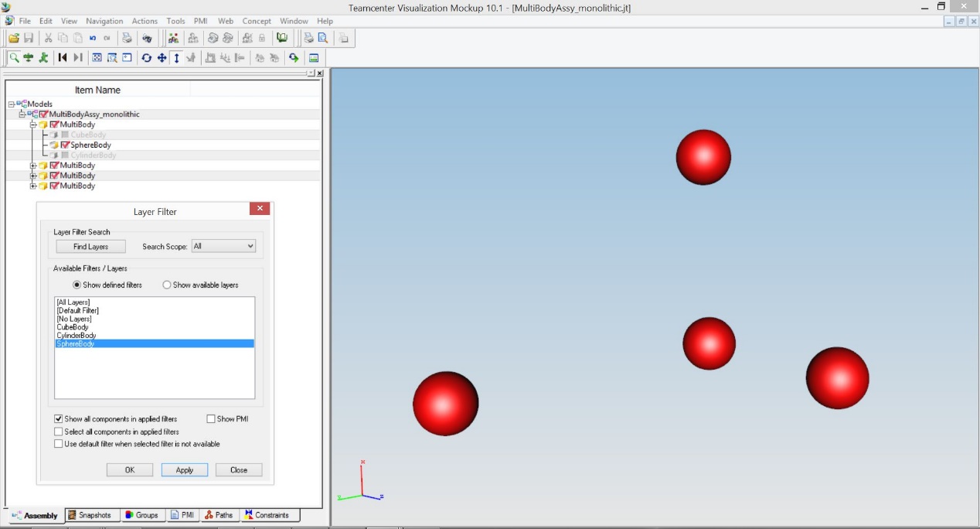The height and width of the screenshot is (529, 980).
Task: Select [Default Filter] in filter list
Action: [155, 311]
